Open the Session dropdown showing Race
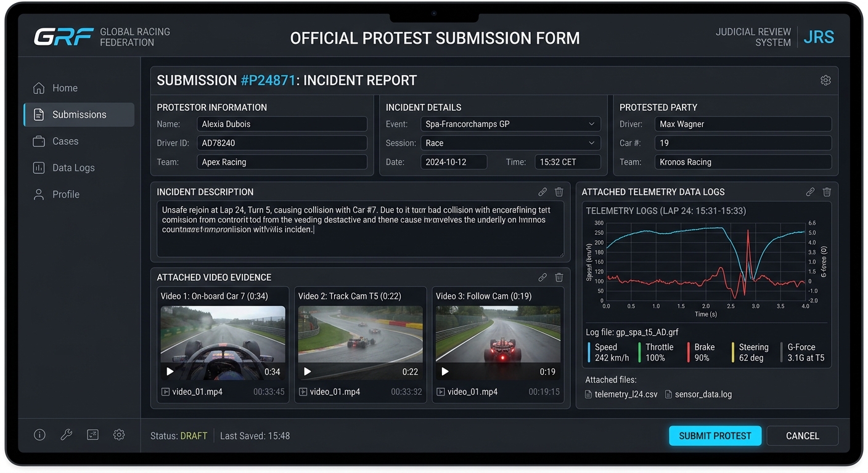868x473 pixels. (511, 143)
